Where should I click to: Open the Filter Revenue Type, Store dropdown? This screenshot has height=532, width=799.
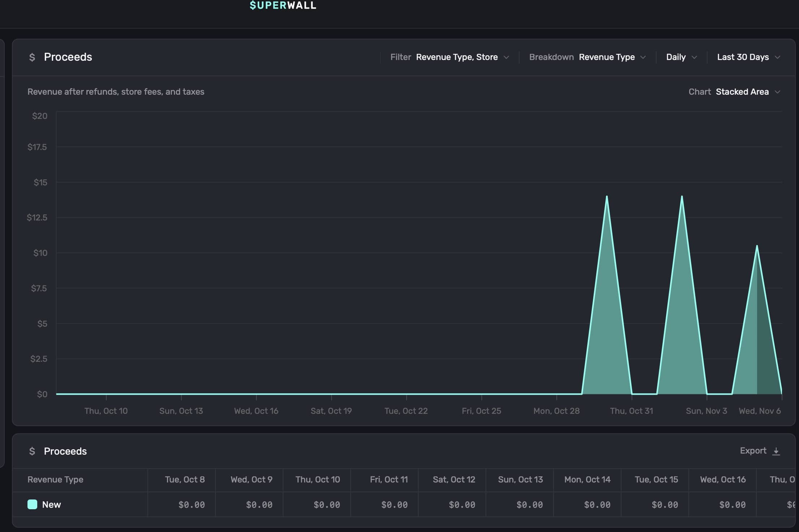(457, 57)
